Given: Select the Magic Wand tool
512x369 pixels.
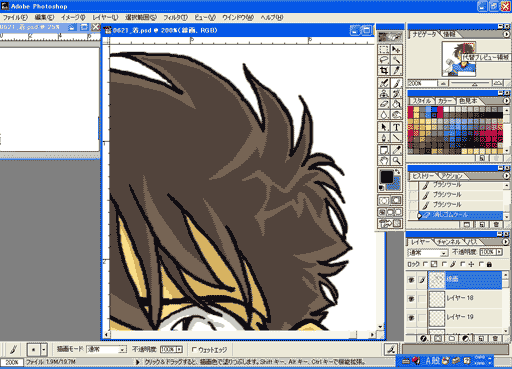Looking at the screenshot, I should 396,60.
